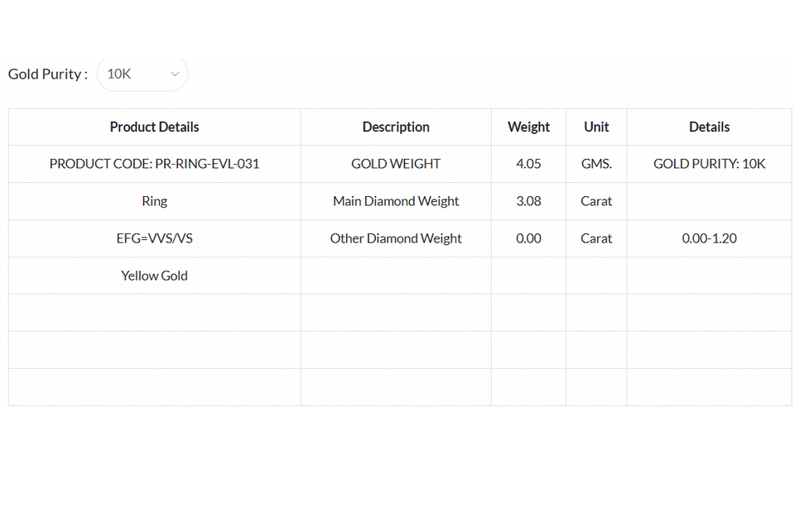Select the GMS. unit cell
The height and width of the screenshot is (532, 795).
tap(596, 164)
